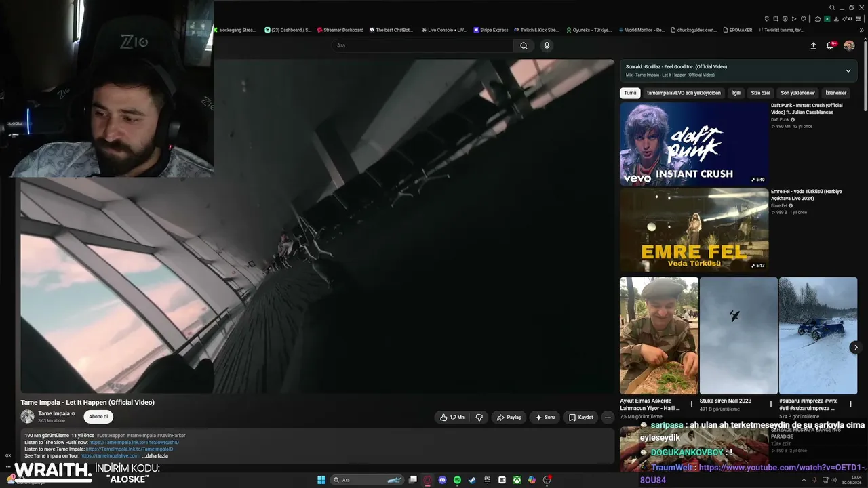Dislike the Tame Impala video
The width and height of the screenshot is (868, 488).
[x=479, y=418]
